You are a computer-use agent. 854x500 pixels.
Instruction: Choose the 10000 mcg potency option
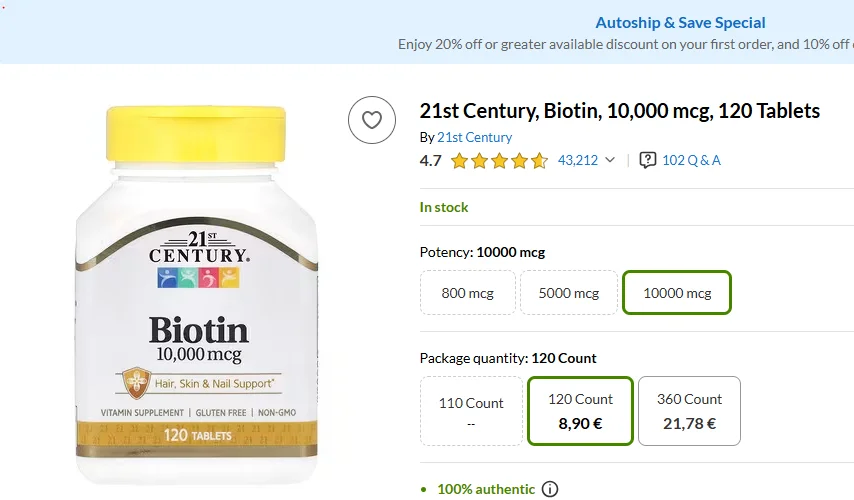677,293
